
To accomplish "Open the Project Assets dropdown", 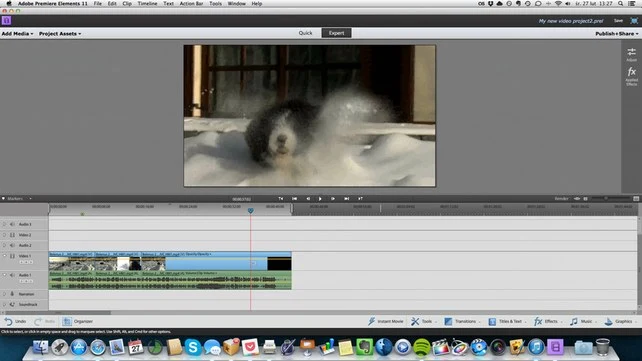I will coord(60,34).
